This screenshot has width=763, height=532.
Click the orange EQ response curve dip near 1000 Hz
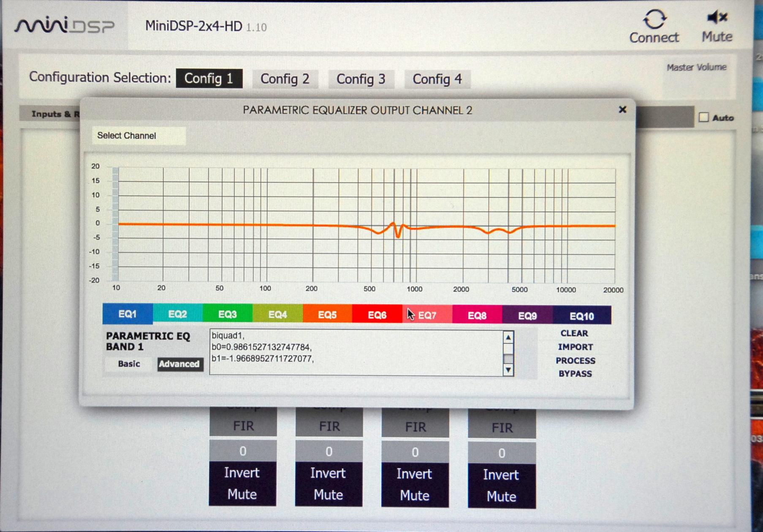[397, 236]
